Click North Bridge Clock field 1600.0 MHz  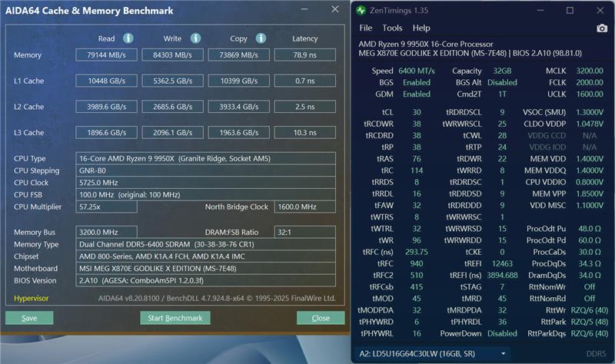304,207
